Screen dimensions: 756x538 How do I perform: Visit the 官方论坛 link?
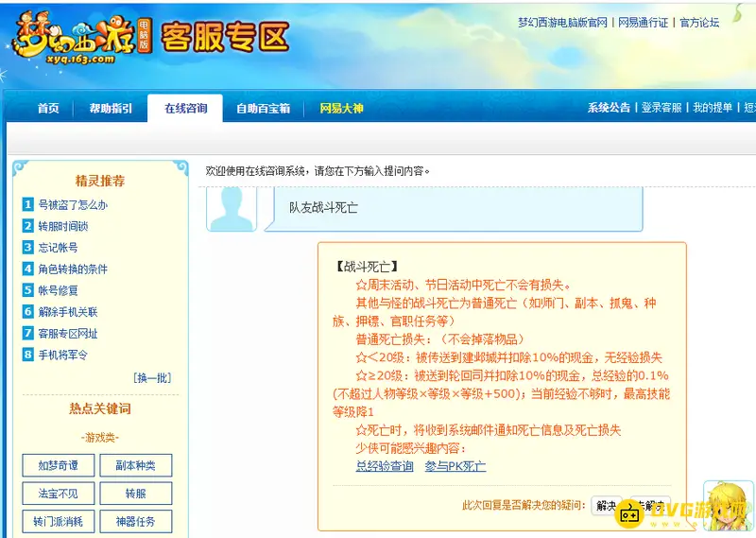click(699, 23)
